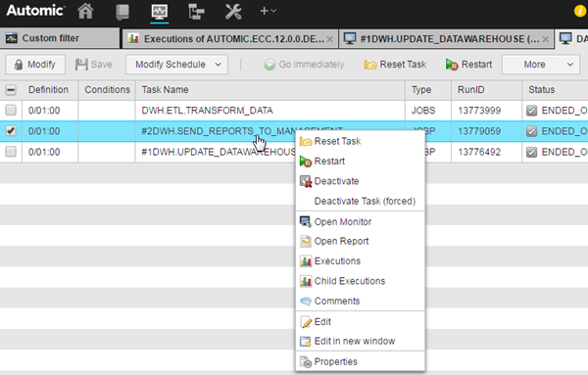Switch to the Custom filter tab
Viewport: 588px width, 375px height.
tap(60, 38)
